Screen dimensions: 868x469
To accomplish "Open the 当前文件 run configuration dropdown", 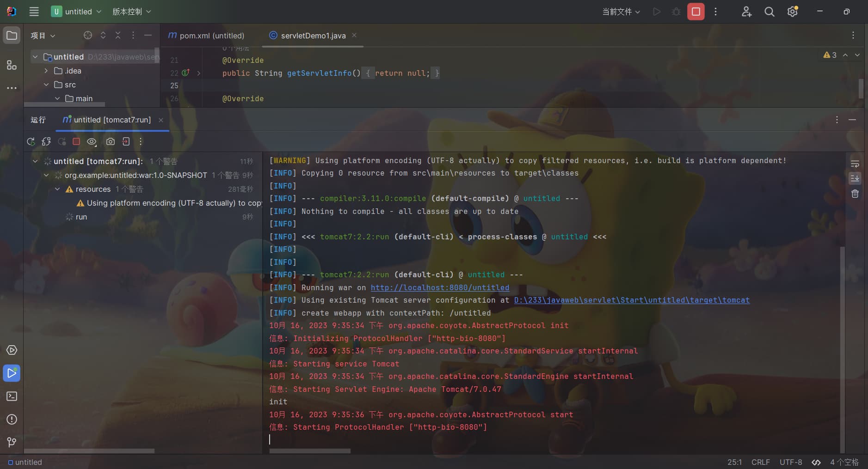I will (621, 12).
